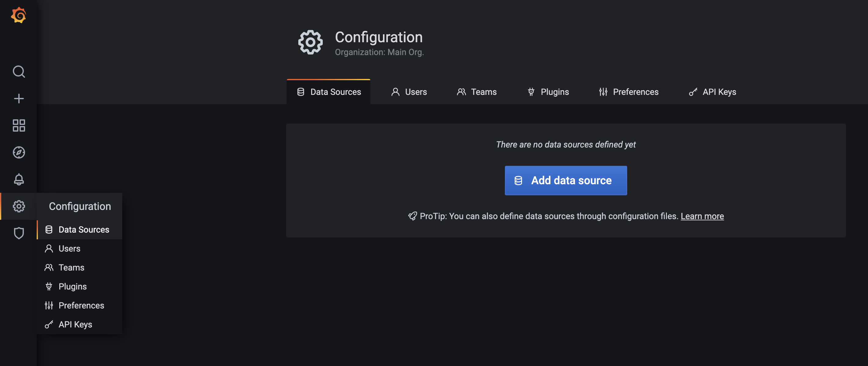
Task: Open the Dashboards four-squares icon
Action: point(19,125)
